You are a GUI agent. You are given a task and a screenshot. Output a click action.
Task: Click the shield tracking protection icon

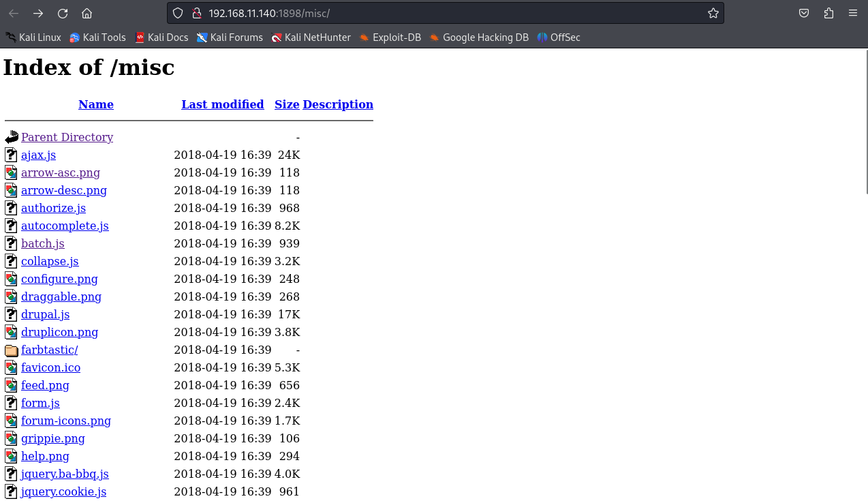pyautogui.click(x=178, y=13)
